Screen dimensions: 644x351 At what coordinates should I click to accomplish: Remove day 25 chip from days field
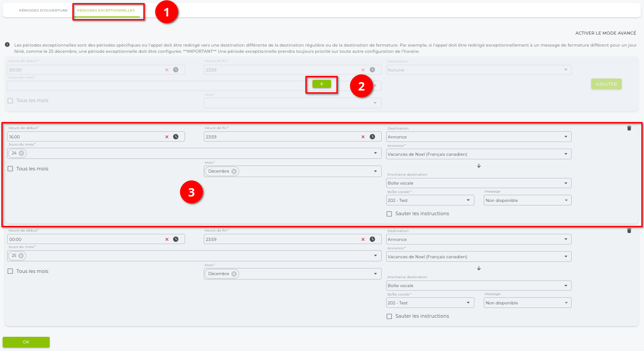[x=21, y=256]
